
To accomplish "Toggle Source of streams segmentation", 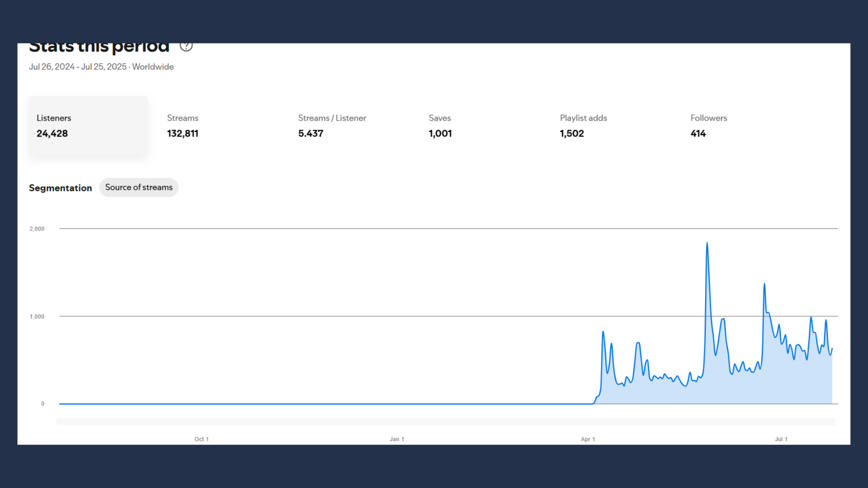I will coord(139,187).
